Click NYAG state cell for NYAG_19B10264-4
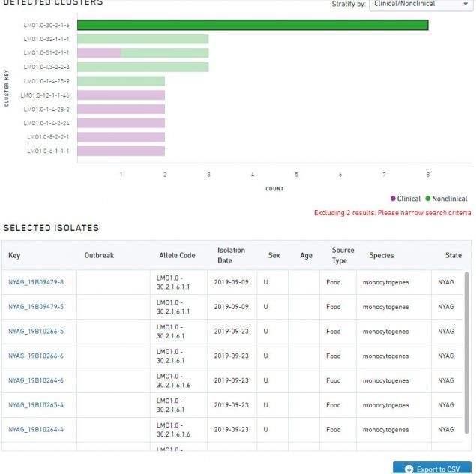The height and width of the screenshot is (474, 476). coord(447,430)
